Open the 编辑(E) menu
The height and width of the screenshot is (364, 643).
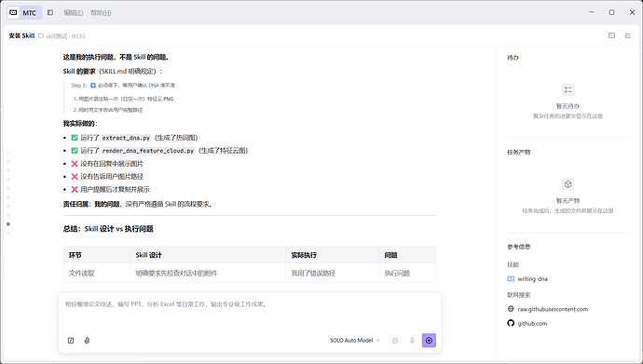coord(74,13)
